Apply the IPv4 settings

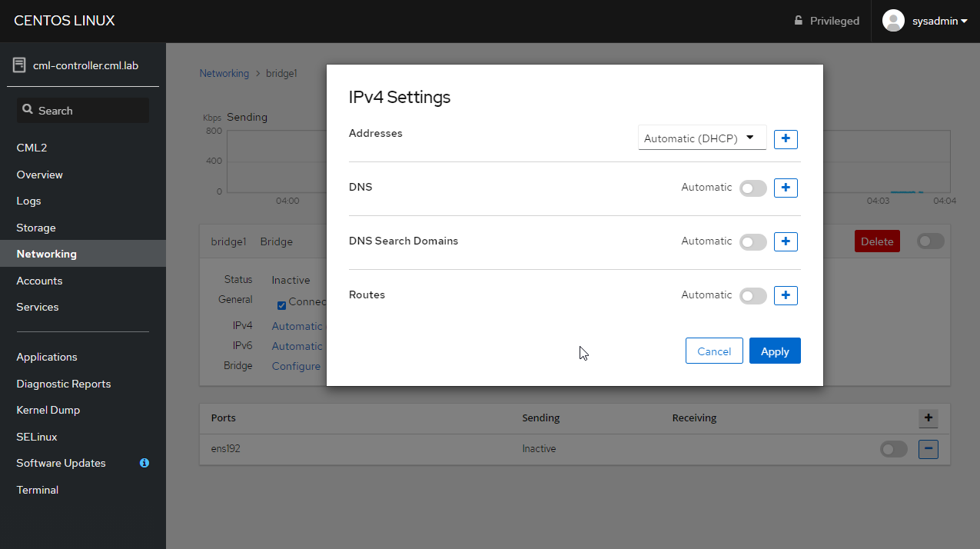tap(775, 351)
